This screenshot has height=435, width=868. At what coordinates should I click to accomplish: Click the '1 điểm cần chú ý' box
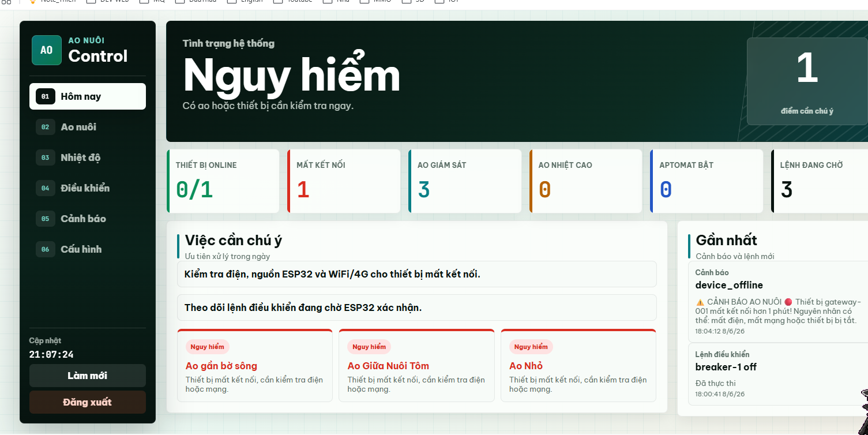(x=807, y=81)
